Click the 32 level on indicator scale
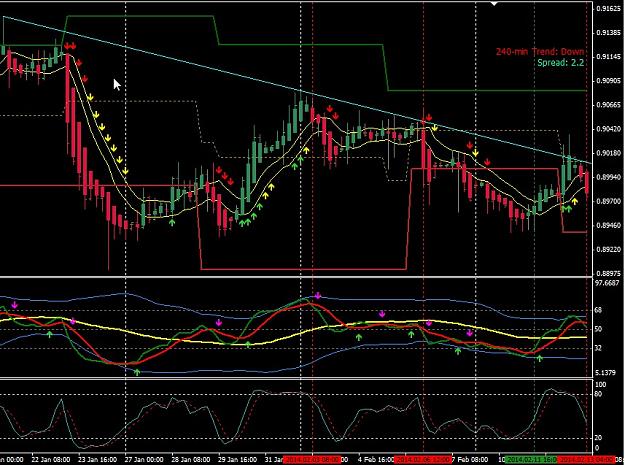This screenshot has height=465, width=625. click(x=598, y=348)
